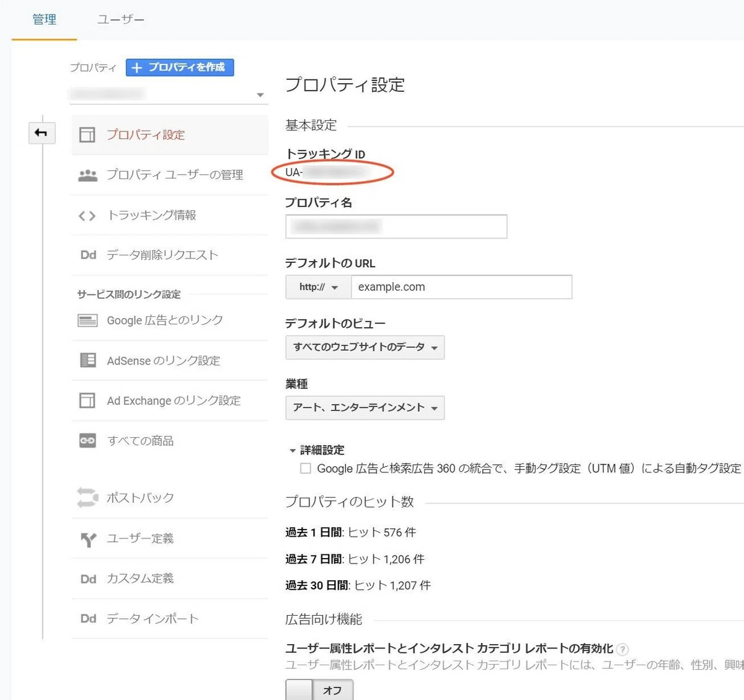Open help icon next to ユーザー属性レポート heading
Viewport: 744px width, 700px height.
pos(623,649)
